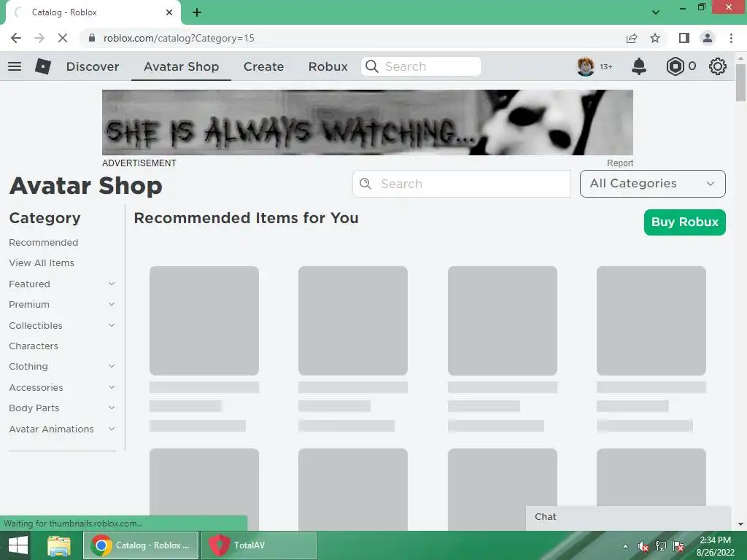The image size is (747, 560).
Task: Click the Robux balance icon
Action: [x=675, y=66]
